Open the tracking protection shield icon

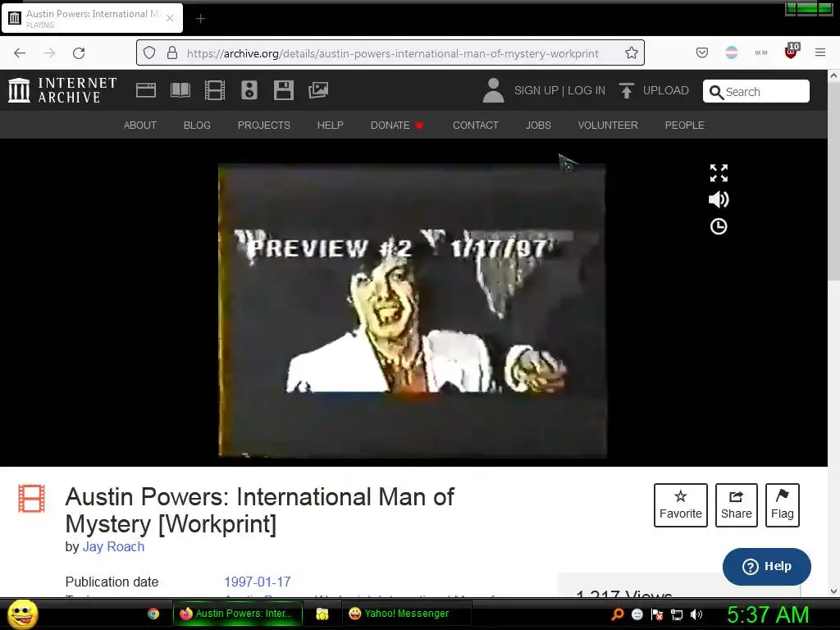[x=149, y=52]
